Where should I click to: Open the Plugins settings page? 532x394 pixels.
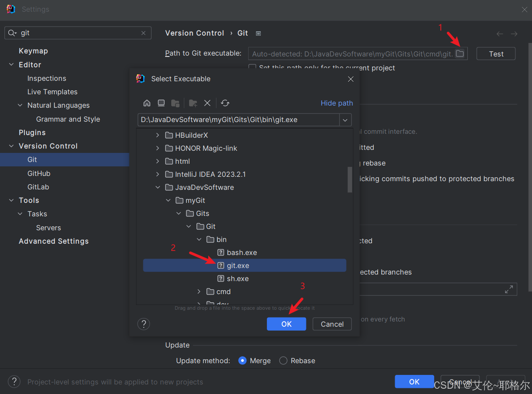click(x=32, y=132)
